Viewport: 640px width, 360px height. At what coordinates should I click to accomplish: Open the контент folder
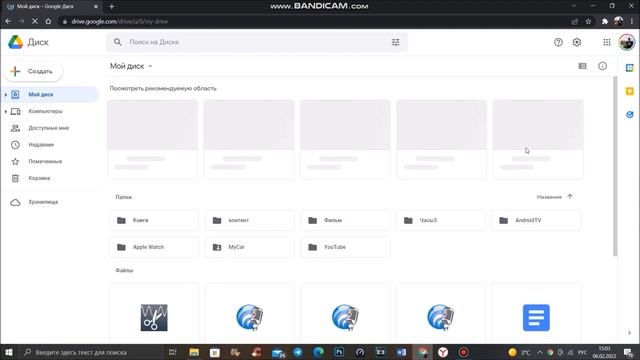click(249, 220)
